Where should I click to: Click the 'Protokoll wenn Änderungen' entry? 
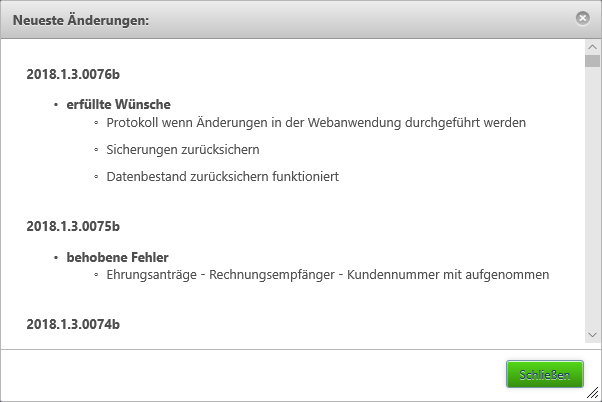pyautogui.click(x=316, y=123)
